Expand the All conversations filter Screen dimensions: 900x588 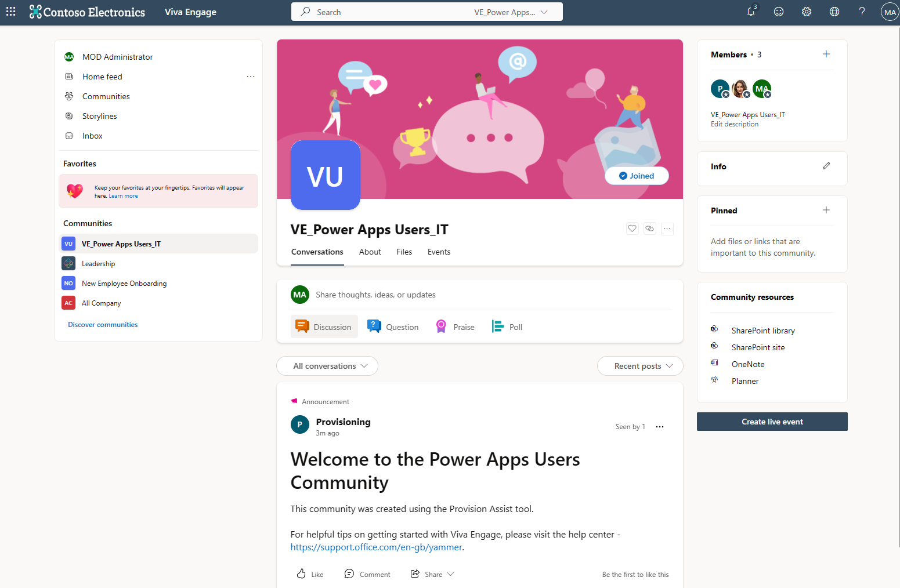point(327,366)
